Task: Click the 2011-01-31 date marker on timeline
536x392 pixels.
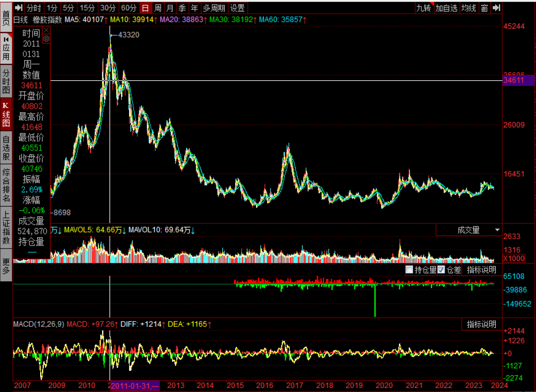Action: click(x=135, y=386)
